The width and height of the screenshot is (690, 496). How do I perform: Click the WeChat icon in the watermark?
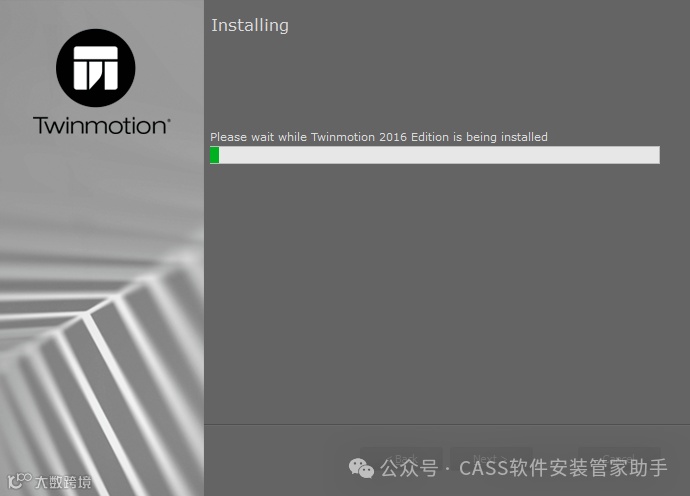(361, 468)
